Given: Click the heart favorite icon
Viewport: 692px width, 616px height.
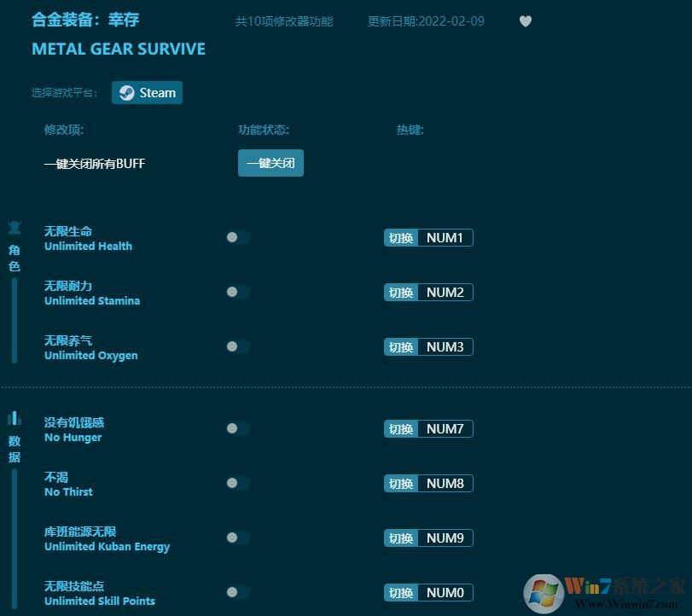Looking at the screenshot, I should click(525, 20).
